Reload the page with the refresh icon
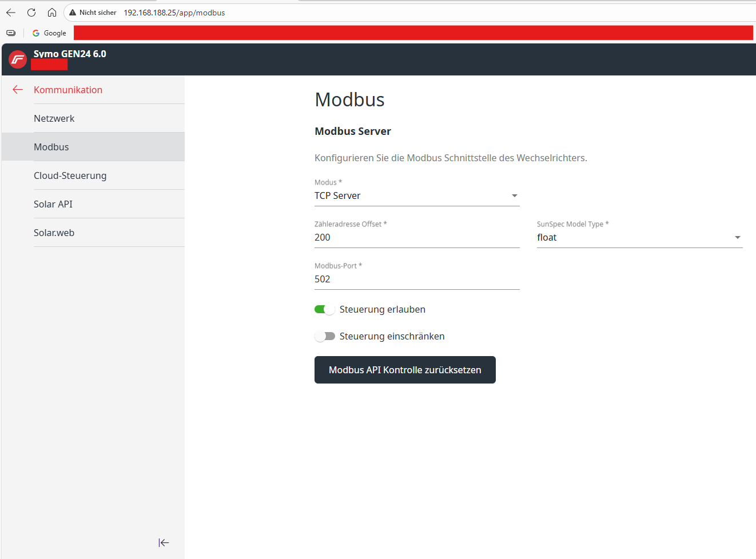Viewport: 756px width, 559px height. pyautogui.click(x=31, y=13)
